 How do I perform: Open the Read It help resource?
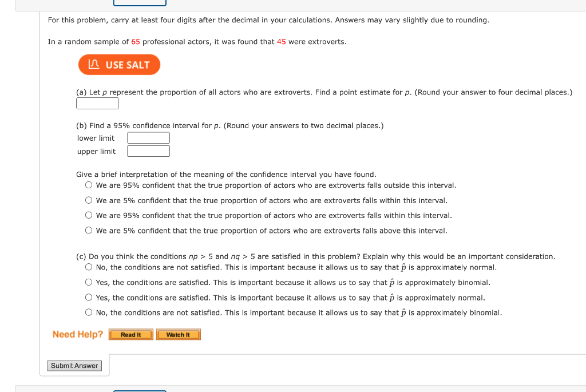130,334
